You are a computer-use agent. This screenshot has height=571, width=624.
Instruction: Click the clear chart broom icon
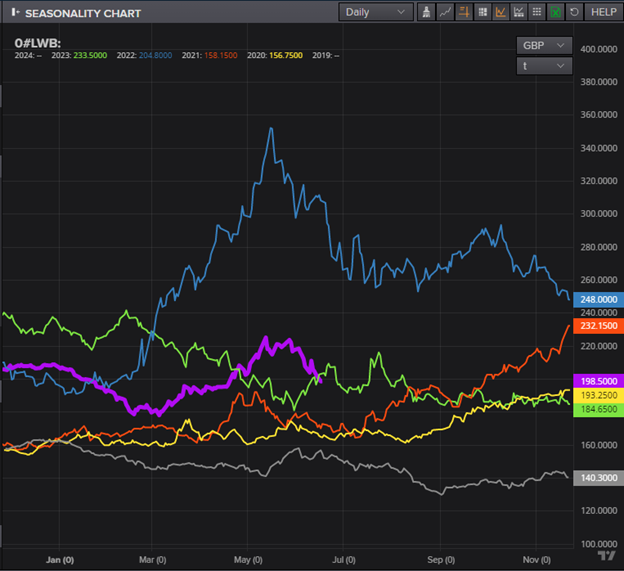click(427, 12)
